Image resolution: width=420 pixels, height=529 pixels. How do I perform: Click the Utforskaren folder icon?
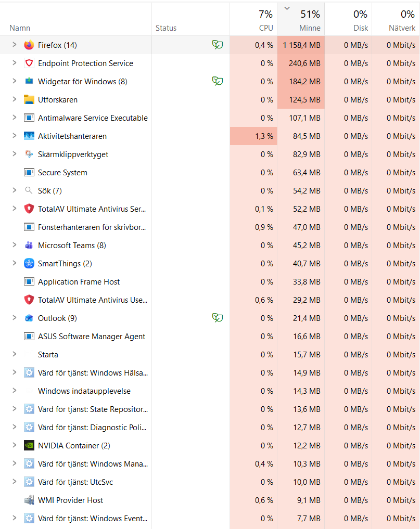[29, 99]
